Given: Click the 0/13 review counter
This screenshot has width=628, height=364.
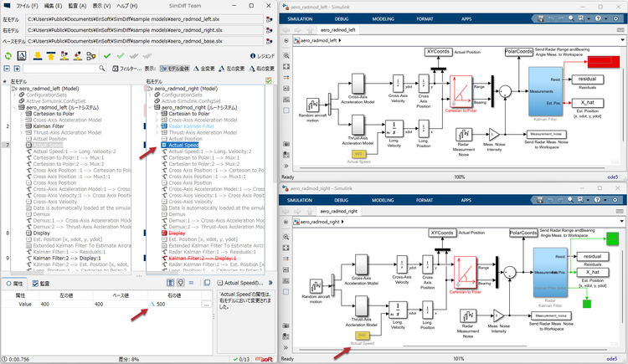Looking at the screenshot, I should click(241, 359).
